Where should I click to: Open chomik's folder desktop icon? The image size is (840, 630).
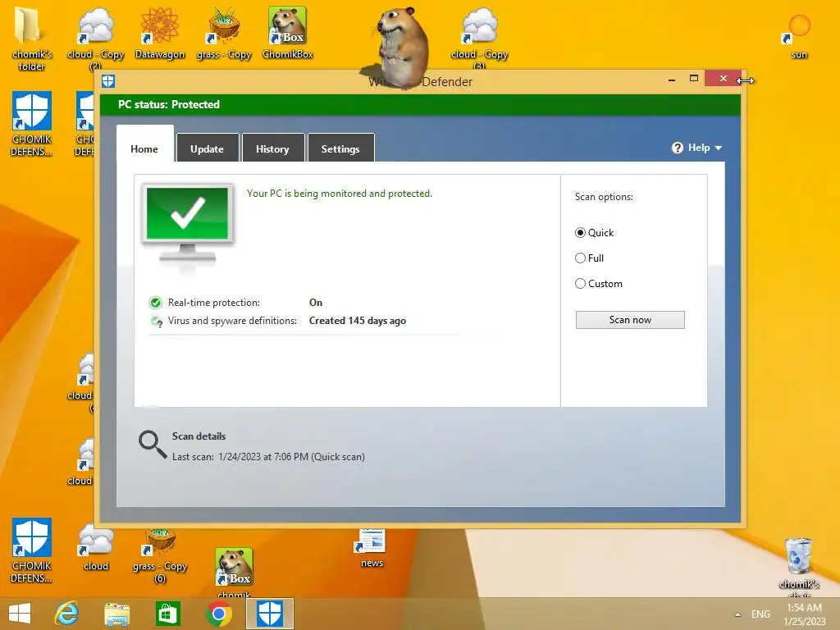(x=31, y=38)
